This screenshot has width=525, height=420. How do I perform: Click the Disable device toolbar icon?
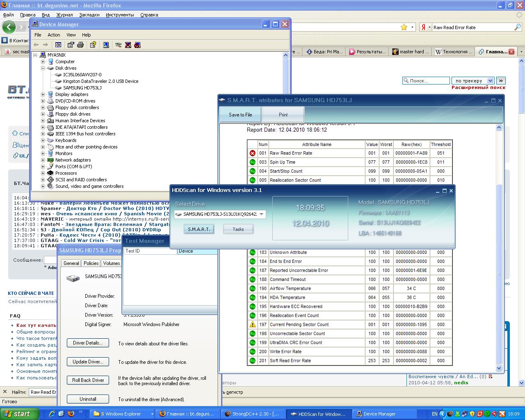click(137, 45)
